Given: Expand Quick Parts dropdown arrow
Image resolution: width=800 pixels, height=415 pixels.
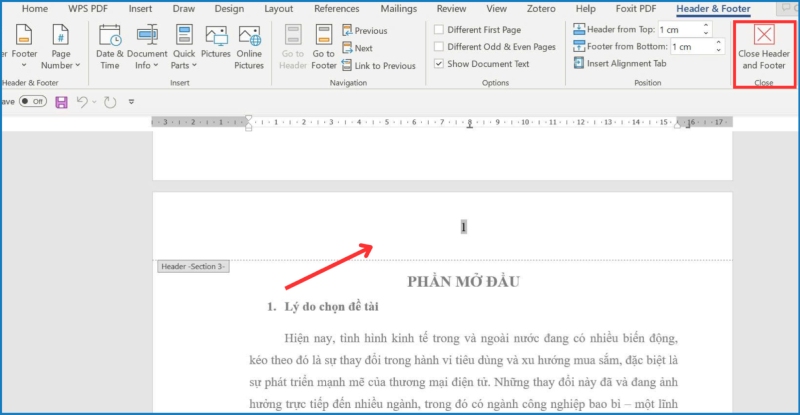Looking at the screenshot, I should 194,65.
